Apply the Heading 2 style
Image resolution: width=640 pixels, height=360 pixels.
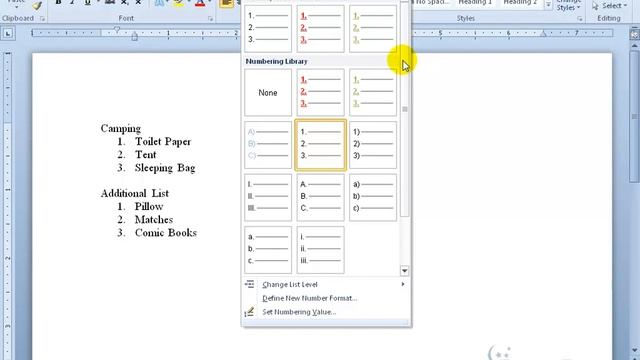(520, 2)
